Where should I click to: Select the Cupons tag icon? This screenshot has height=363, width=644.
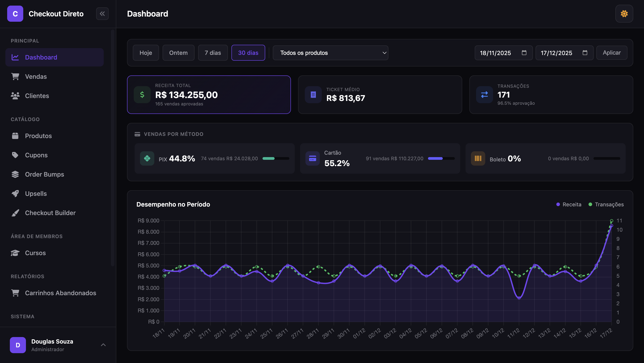[x=15, y=155]
